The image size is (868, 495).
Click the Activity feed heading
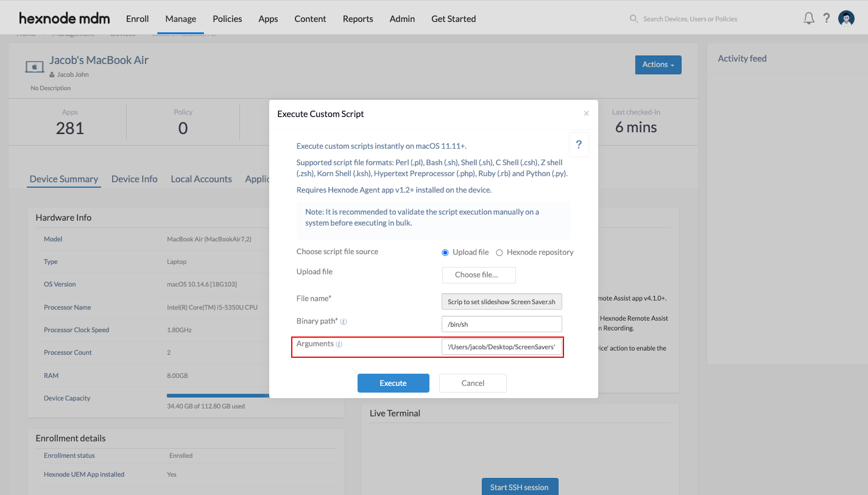742,59
